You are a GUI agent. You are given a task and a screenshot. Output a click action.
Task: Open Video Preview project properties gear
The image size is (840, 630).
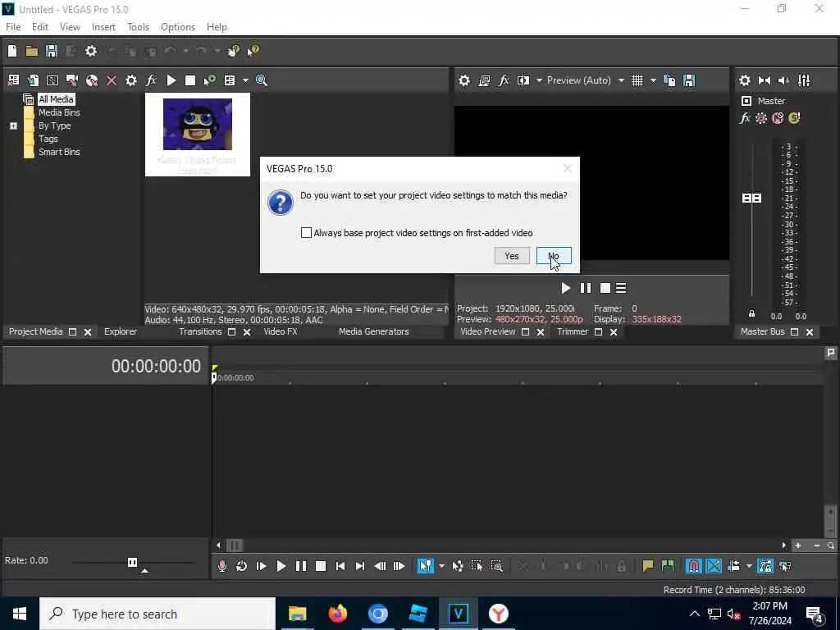pyautogui.click(x=464, y=80)
